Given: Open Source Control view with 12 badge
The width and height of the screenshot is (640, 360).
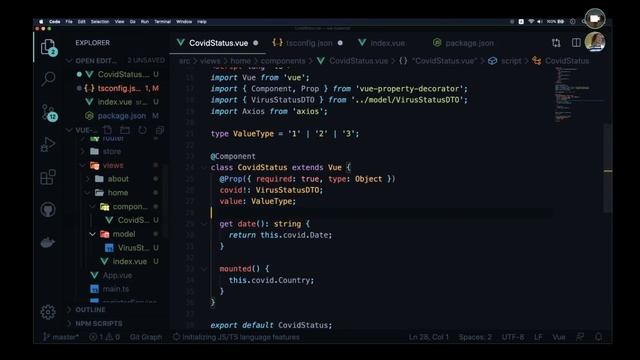Looking at the screenshot, I should click(x=49, y=112).
